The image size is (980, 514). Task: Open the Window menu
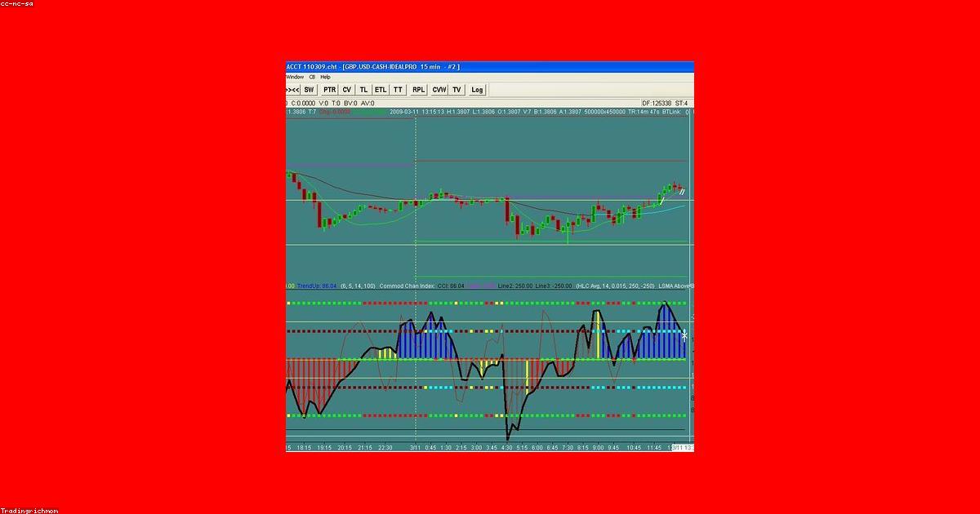click(294, 77)
